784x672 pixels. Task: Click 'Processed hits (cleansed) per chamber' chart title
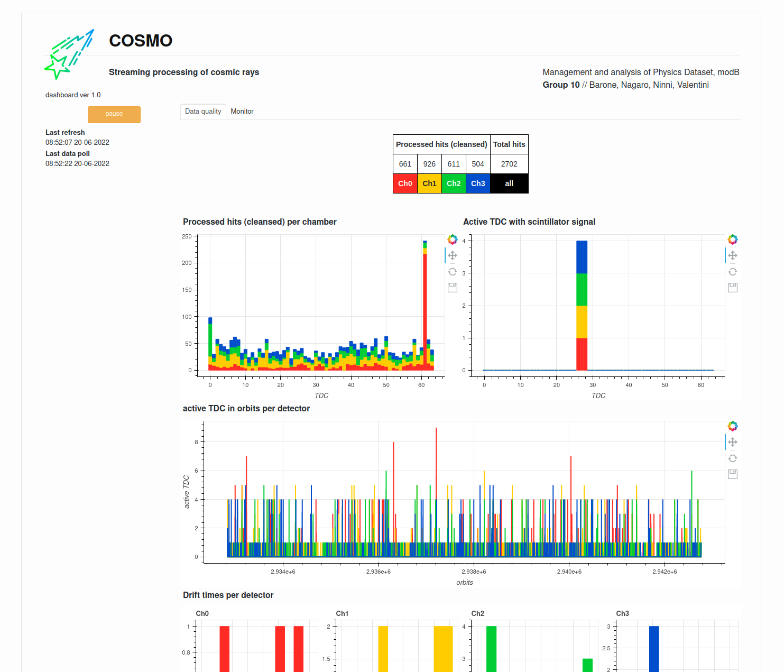click(260, 222)
